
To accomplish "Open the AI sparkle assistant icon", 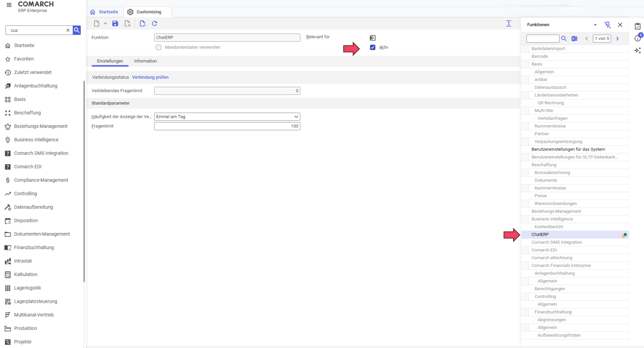I will pos(638,50).
